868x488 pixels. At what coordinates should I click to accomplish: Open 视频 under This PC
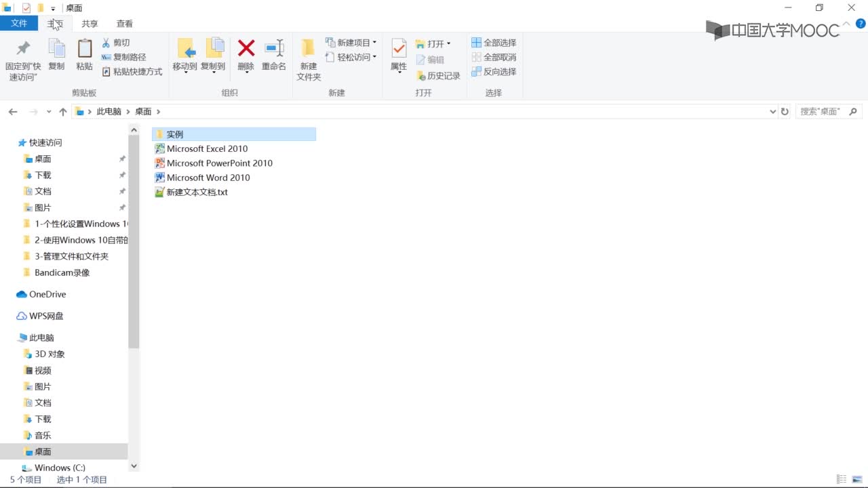coord(43,370)
